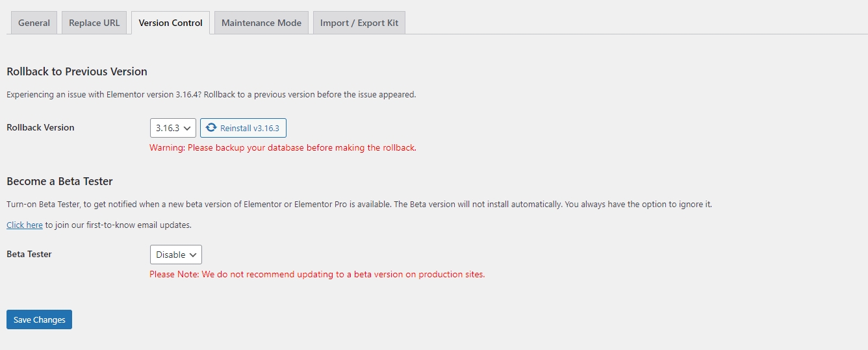
Task: Click the Turn-on Beta Tester description paragraph
Action: 359,204
